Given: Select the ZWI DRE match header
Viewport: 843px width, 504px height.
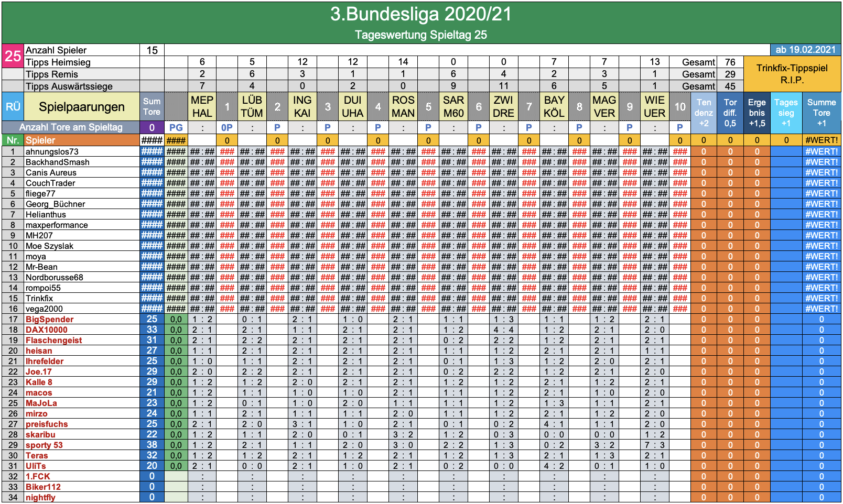Looking at the screenshot, I should pyautogui.click(x=504, y=106).
